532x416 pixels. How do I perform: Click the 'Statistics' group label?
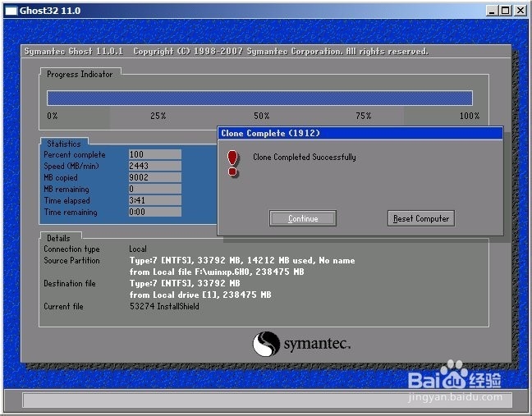pos(64,144)
